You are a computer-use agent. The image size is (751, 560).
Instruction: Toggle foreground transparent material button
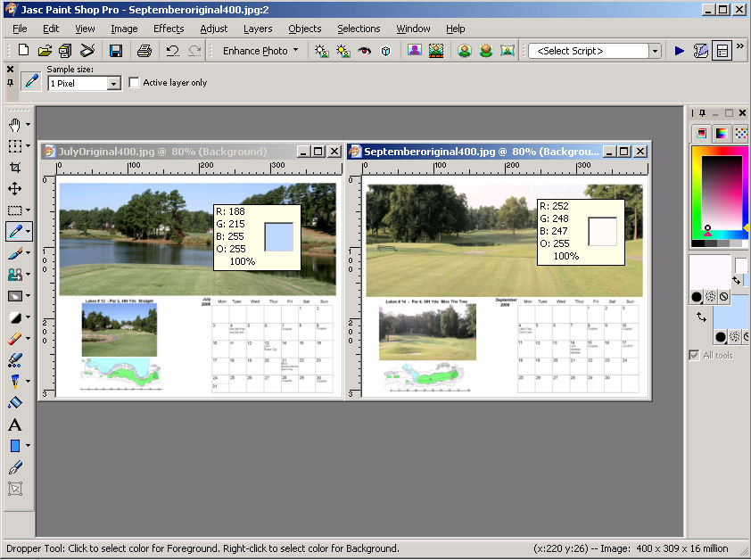pyautogui.click(x=723, y=296)
